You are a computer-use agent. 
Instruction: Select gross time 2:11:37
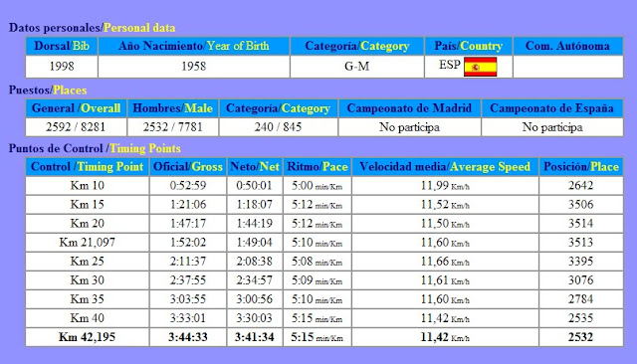point(188,261)
